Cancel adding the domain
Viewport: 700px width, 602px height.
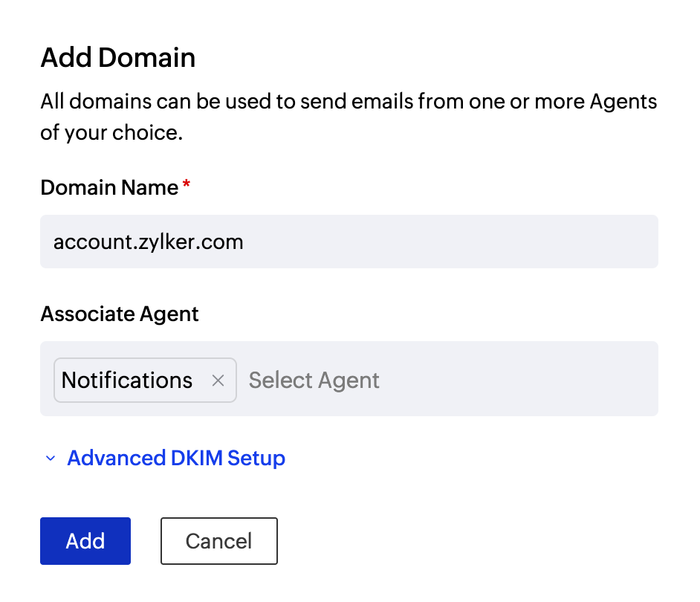click(x=218, y=541)
